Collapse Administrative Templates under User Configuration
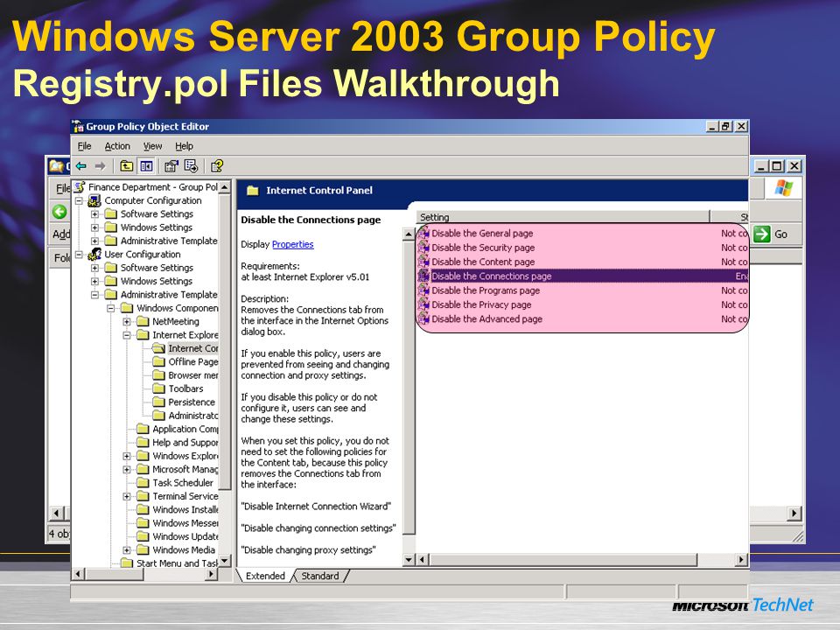The width and height of the screenshot is (840, 630). click(94, 295)
